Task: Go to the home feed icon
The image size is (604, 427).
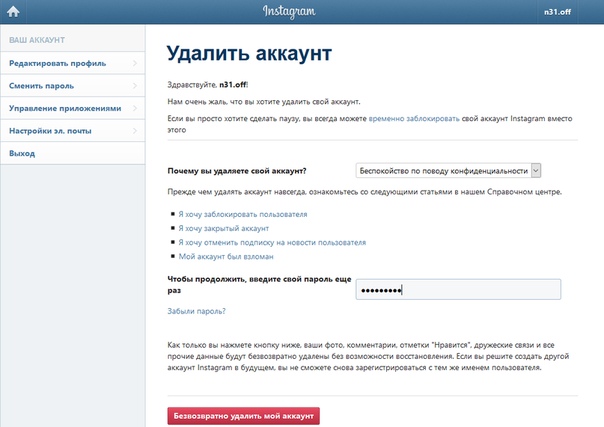Action: click(x=13, y=12)
